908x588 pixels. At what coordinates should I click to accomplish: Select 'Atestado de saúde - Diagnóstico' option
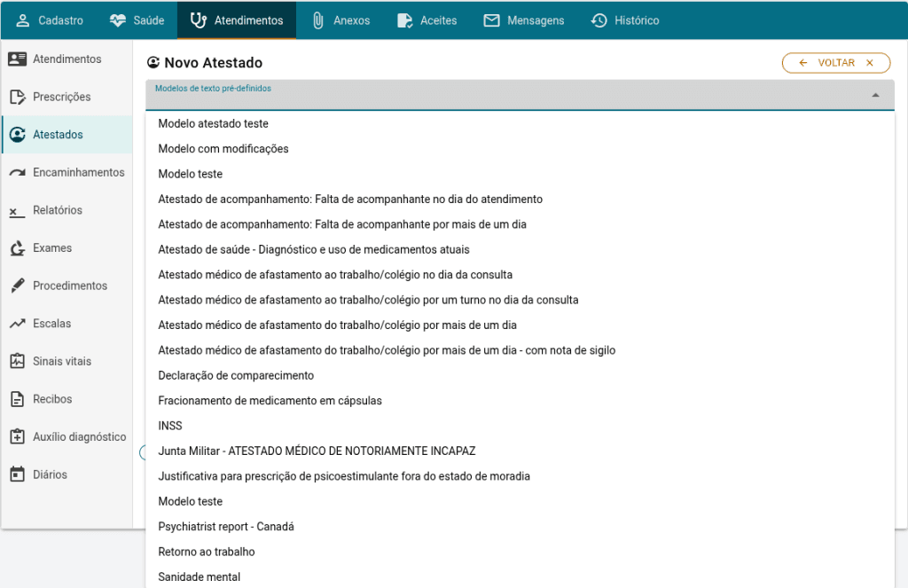click(x=520, y=250)
